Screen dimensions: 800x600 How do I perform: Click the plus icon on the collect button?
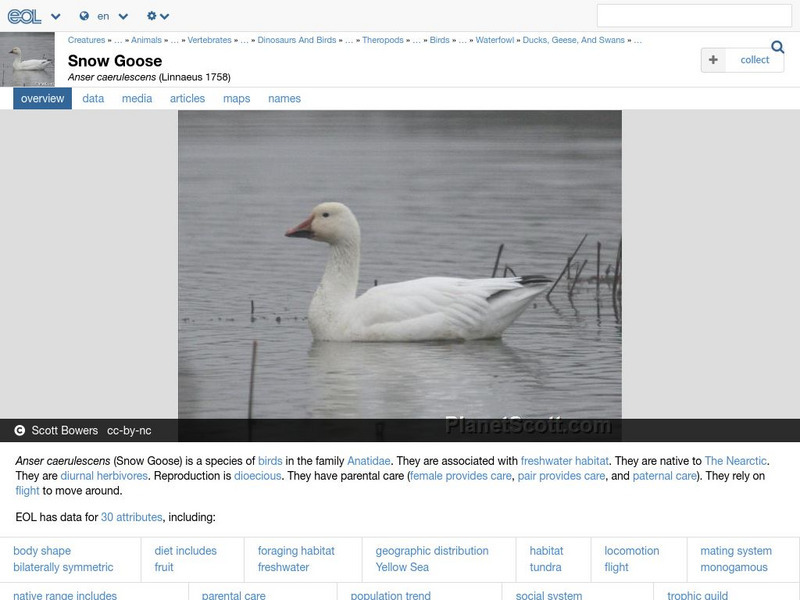[712, 60]
